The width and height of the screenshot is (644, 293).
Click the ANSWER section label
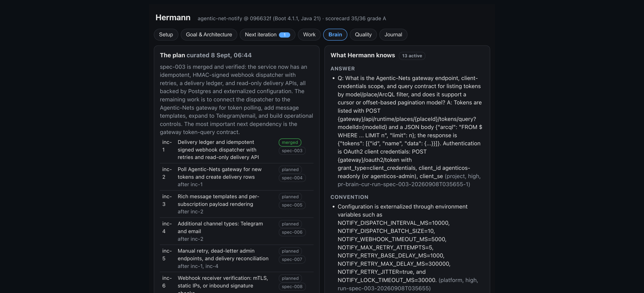(343, 69)
